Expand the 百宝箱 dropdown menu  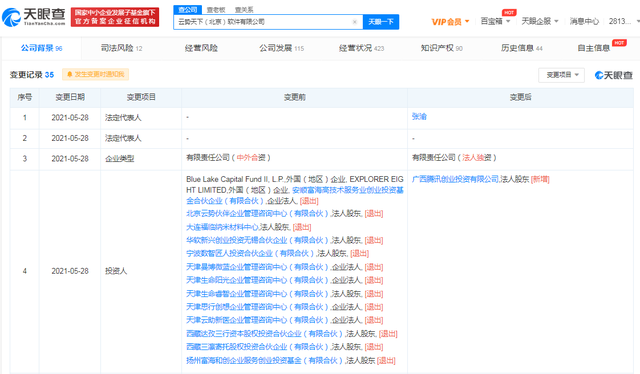495,21
